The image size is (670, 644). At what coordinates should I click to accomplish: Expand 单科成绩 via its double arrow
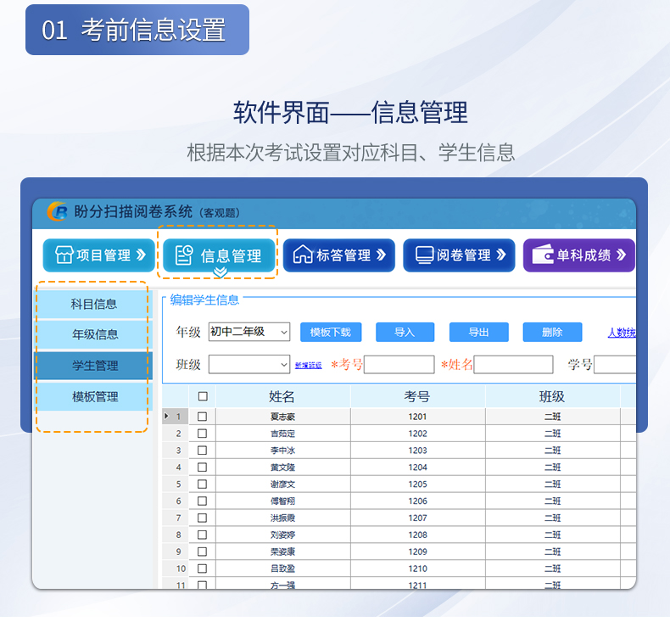click(621, 255)
